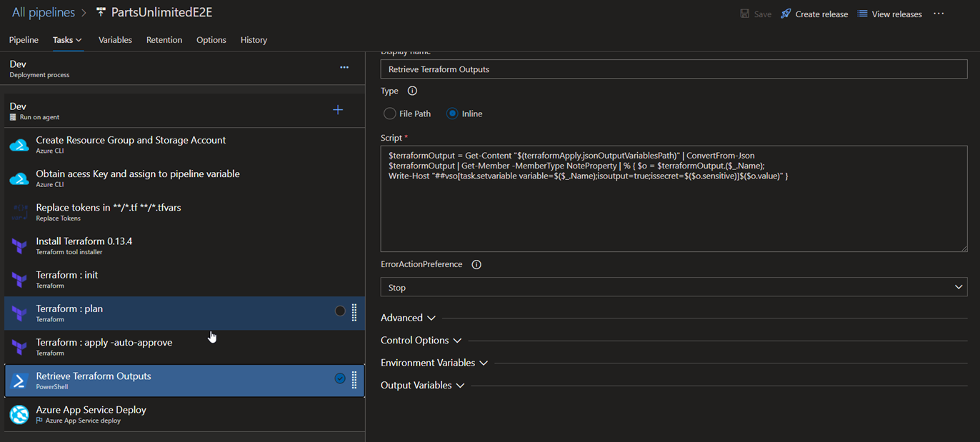The width and height of the screenshot is (980, 442).
Task: Click the Terraform icon beside apply -auto-approve
Action: [19, 347]
